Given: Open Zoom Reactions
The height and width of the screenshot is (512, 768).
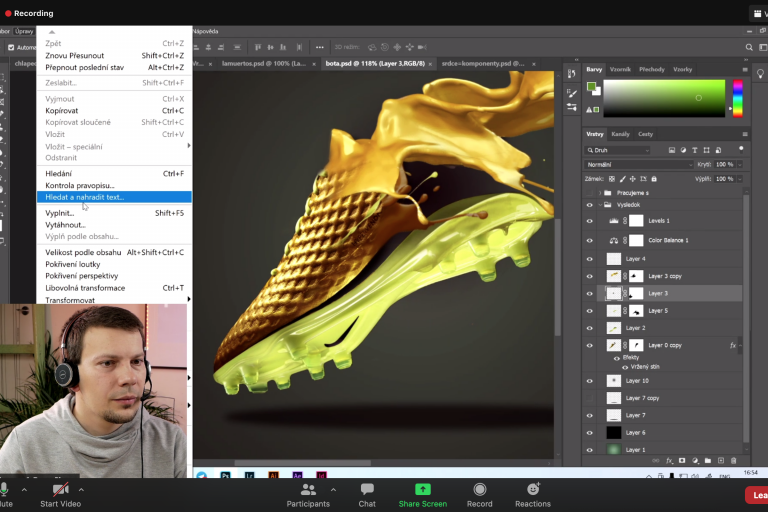Looking at the screenshot, I should tap(533, 495).
